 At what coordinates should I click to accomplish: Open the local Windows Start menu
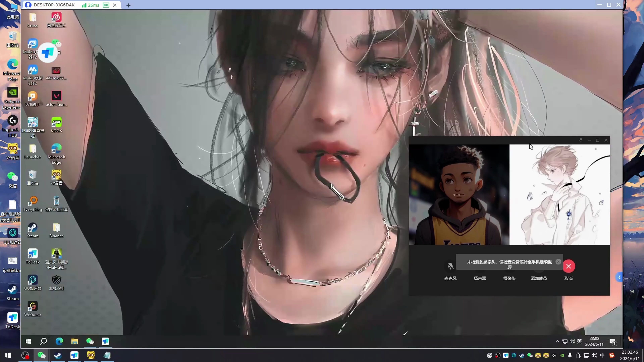point(8,355)
